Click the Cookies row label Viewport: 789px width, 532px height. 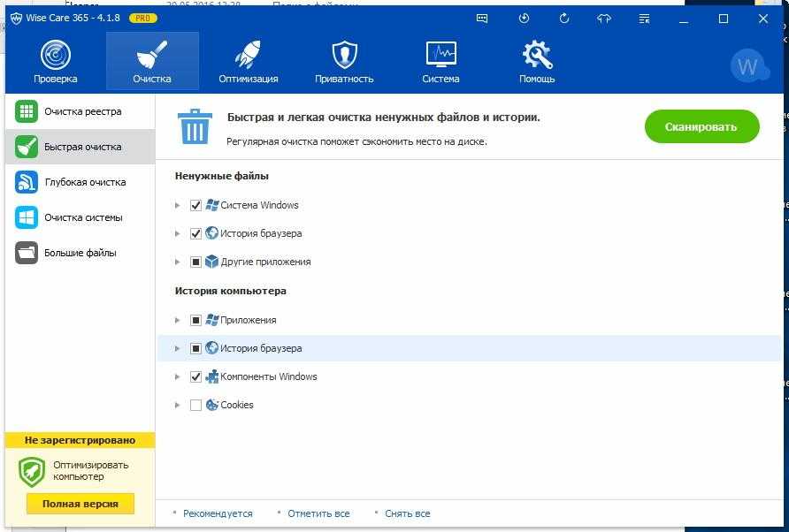click(x=236, y=405)
